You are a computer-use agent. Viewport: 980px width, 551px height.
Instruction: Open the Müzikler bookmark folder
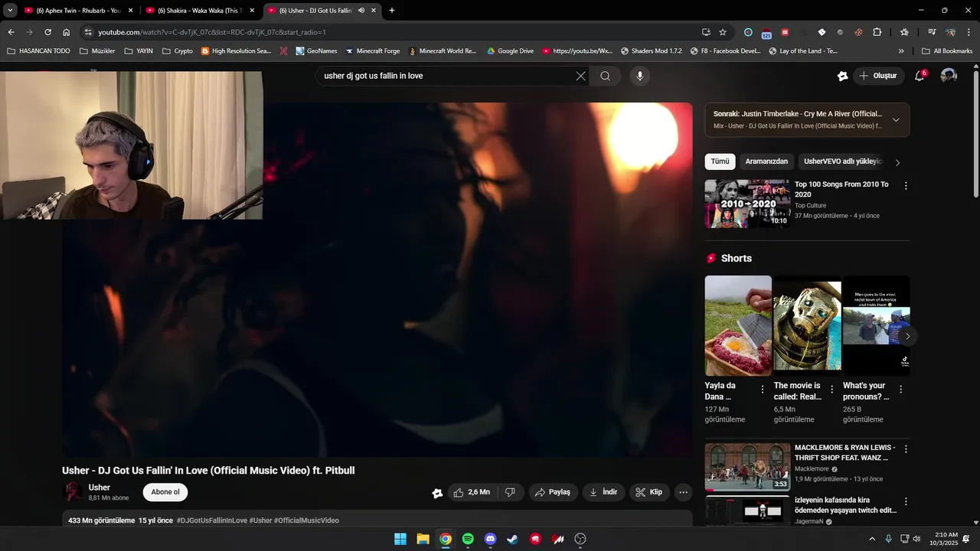pos(97,51)
